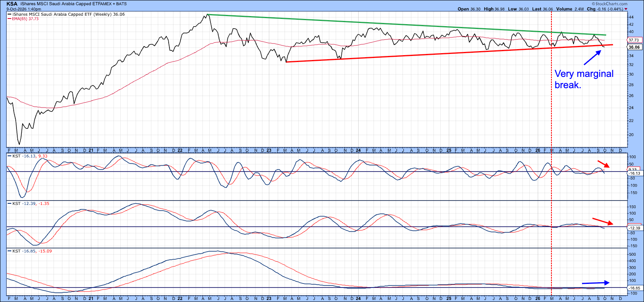Image resolution: width=644 pixels, height=302 pixels.
Task: Click the 36.06 last price axis tag
Action: pos(634,47)
